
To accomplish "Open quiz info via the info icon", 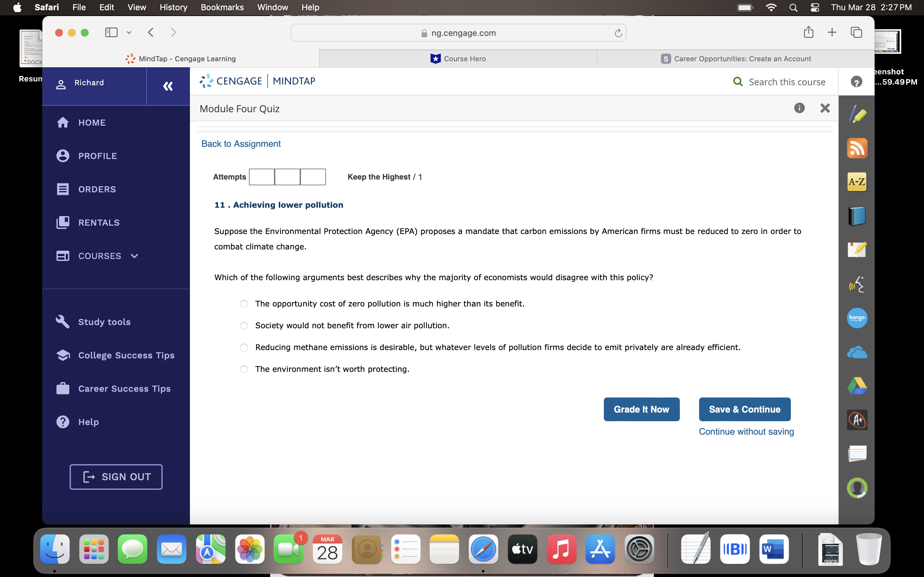I will 799,108.
